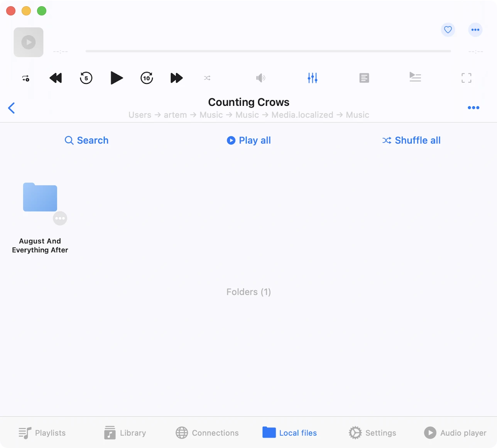
Task: Open player more options menu
Action: click(x=475, y=30)
